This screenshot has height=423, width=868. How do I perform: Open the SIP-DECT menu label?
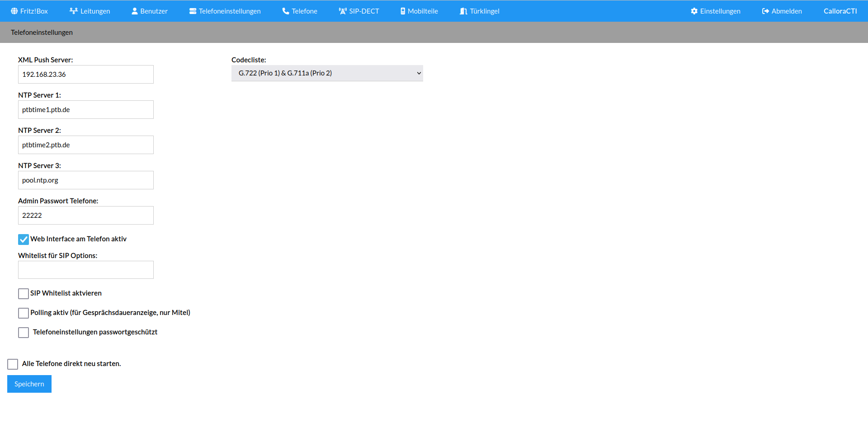[x=364, y=11]
